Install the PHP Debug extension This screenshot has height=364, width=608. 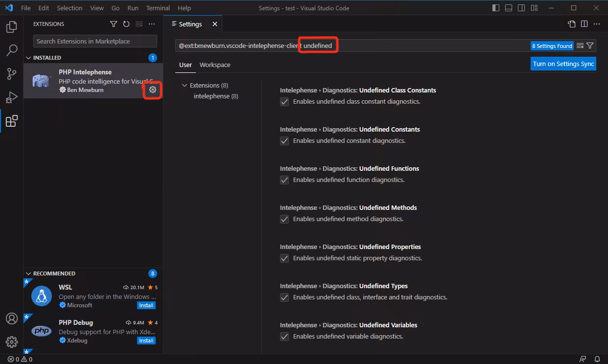pos(146,341)
